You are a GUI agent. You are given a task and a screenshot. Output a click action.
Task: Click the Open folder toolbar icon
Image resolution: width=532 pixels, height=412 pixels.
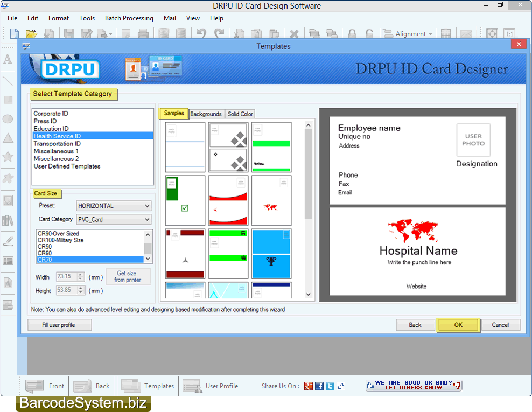[31, 33]
